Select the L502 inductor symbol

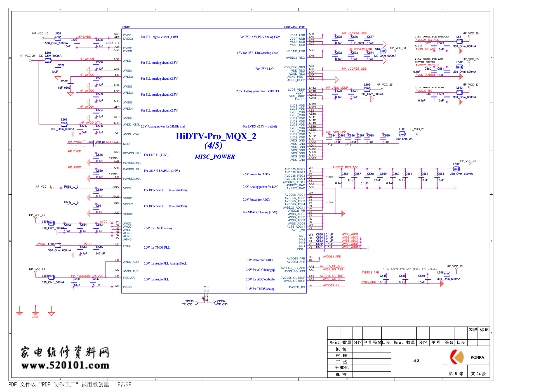[64, 124]
